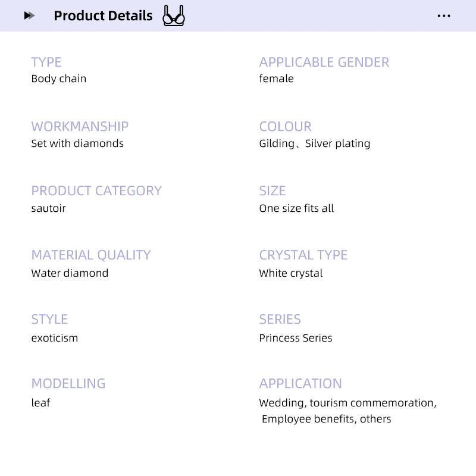Select the COLOUR heading
The height and width of the screenshot is (476, 476).
point(285,126)
